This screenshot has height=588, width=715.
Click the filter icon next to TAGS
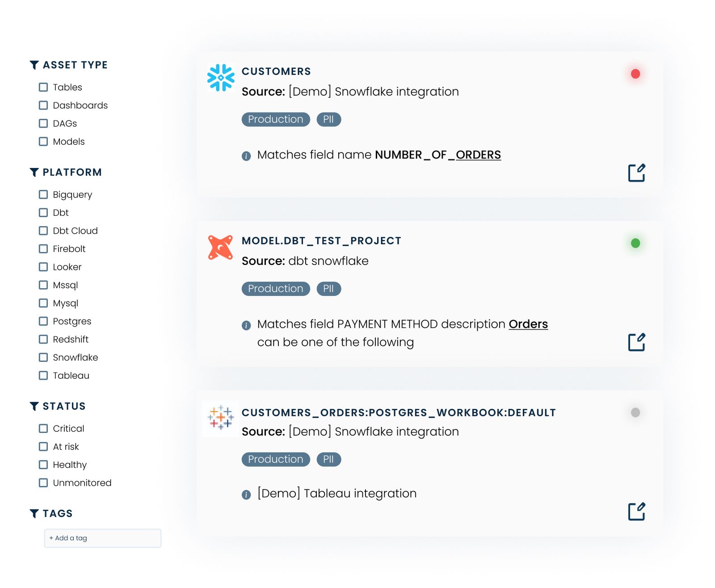click(x=34, y=513)
